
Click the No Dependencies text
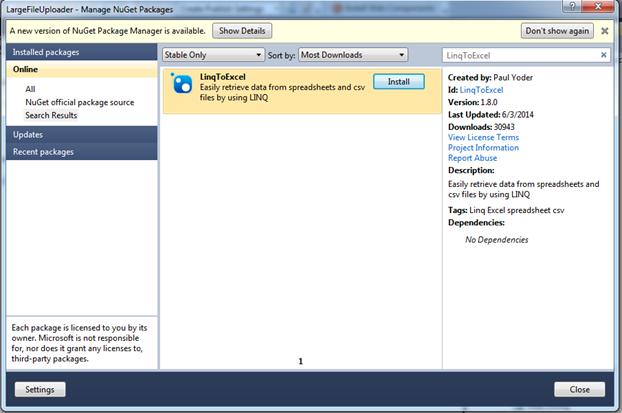497,240
